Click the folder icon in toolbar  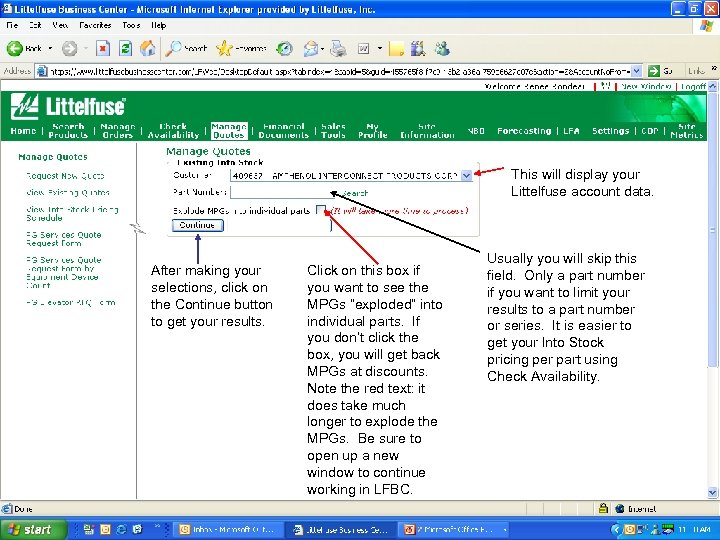396,48
